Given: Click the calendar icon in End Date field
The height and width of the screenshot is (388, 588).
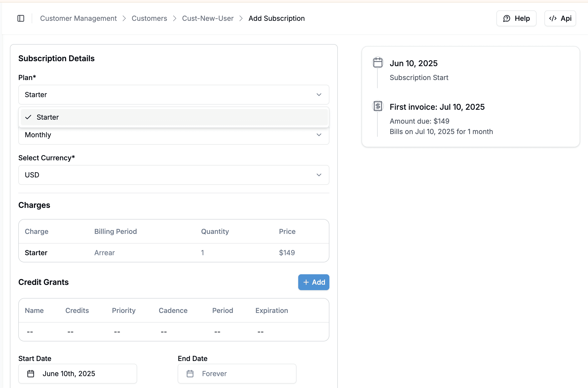Looking at the screenshot, I should 190,374.
